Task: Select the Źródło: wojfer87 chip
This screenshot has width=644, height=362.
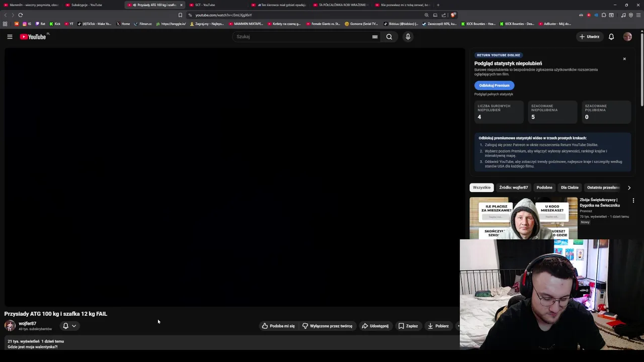Action: (513, 188)
